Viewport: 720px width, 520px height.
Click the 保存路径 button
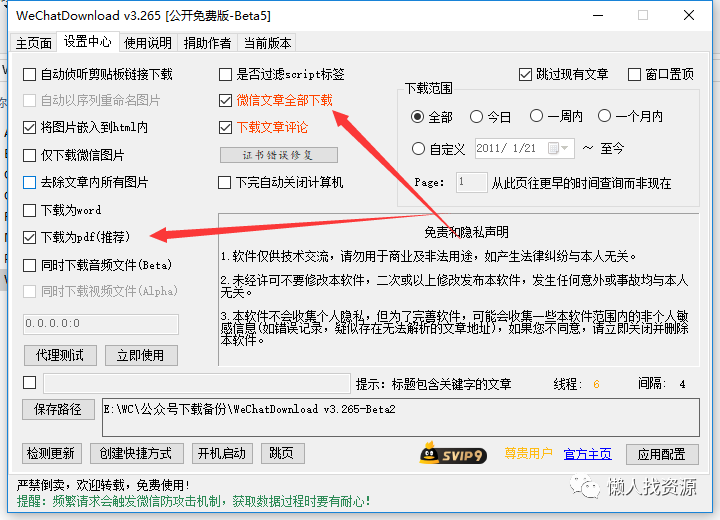[58, 409]
